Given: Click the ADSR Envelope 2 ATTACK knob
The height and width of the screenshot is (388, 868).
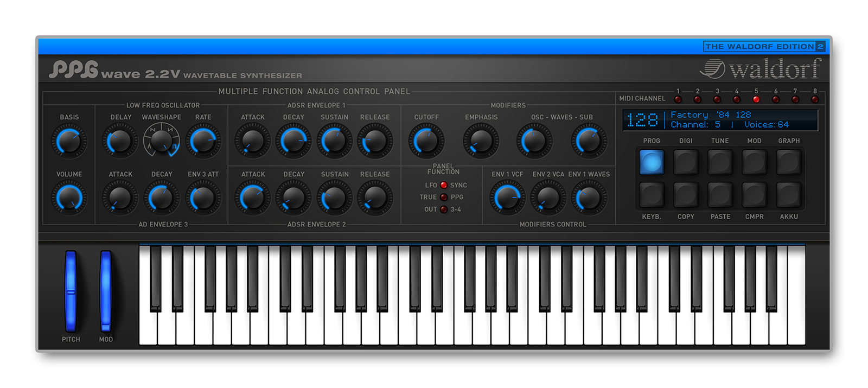Looking at the screenshot, I should tap(252, 198).
